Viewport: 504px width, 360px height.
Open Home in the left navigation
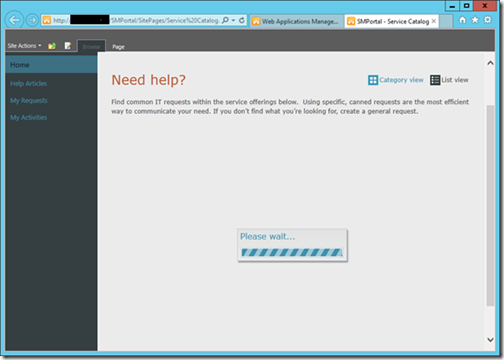tap(51, 65)
